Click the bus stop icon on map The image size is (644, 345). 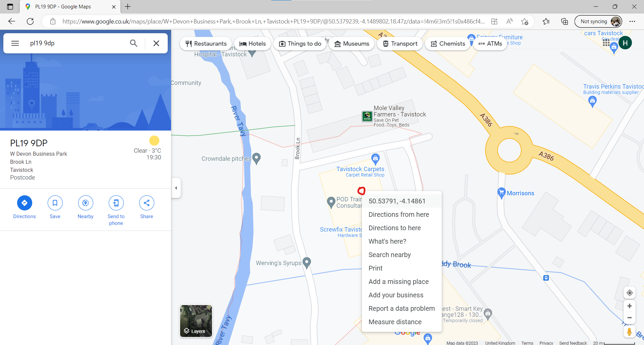pos(546,278)
